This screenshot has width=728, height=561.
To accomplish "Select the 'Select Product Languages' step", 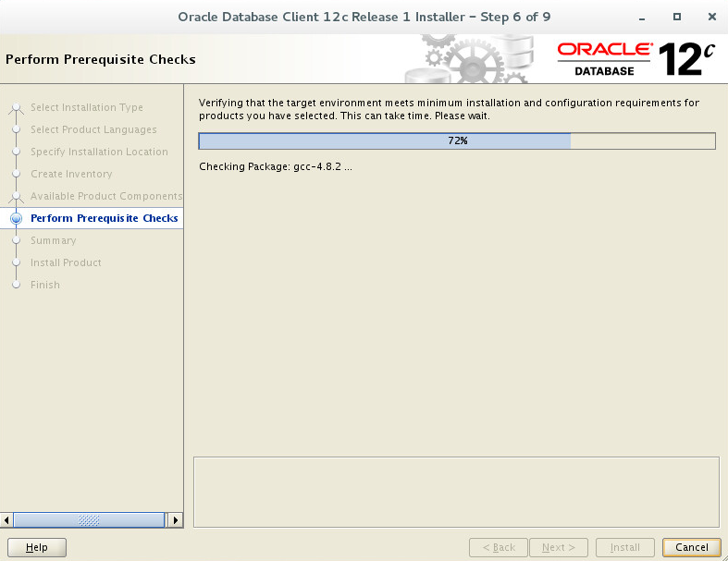I will (93, 129).
